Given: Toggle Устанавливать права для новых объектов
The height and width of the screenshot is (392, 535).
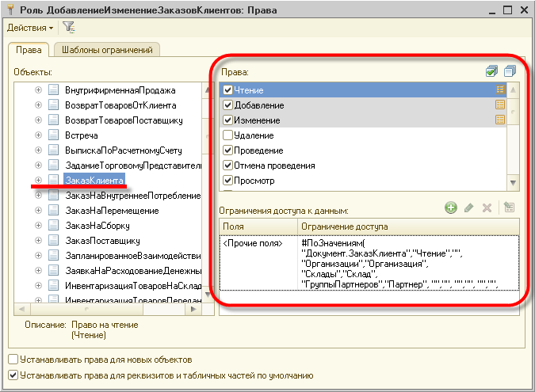Looking at the screenshot, I should point(13,360).
